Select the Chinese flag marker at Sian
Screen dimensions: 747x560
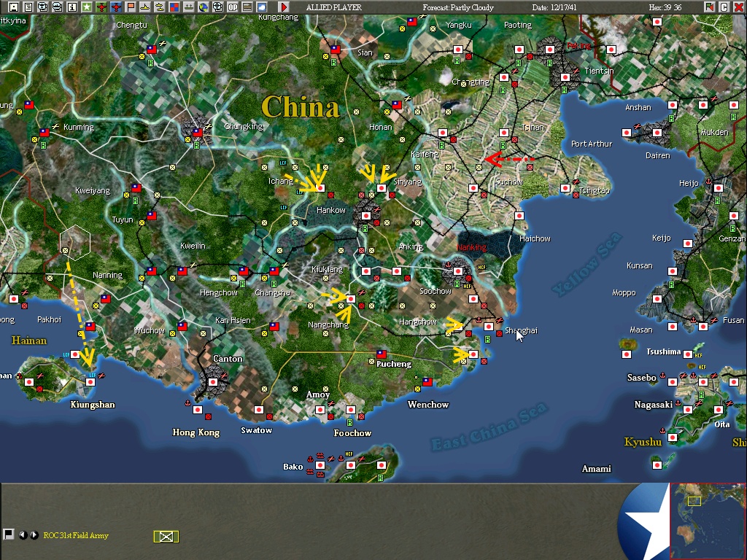click(x=336, y=49)
